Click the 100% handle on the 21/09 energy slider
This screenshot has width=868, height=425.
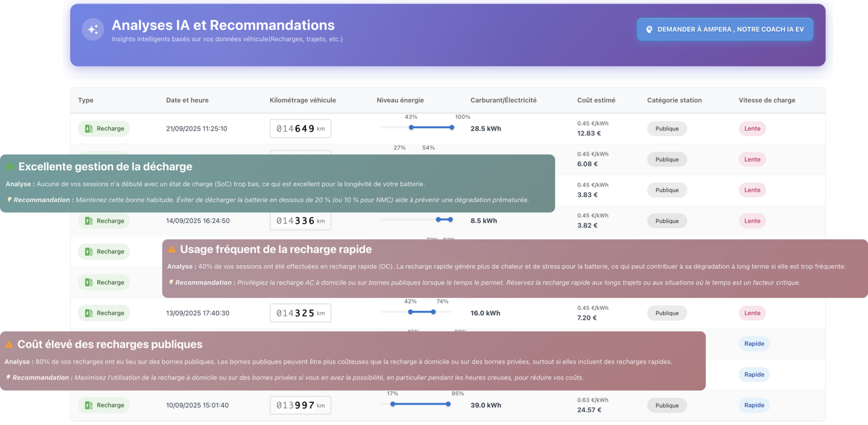(451, 127)
